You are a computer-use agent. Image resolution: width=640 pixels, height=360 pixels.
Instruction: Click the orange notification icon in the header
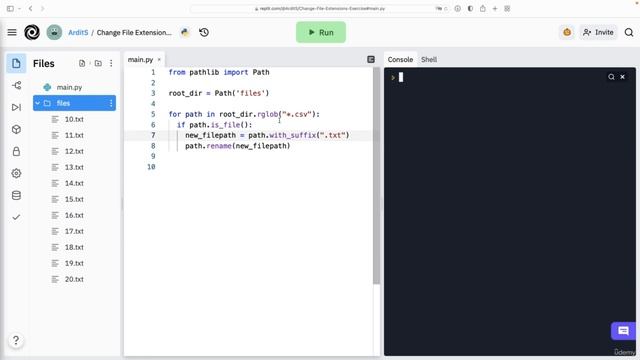(567, 32)
